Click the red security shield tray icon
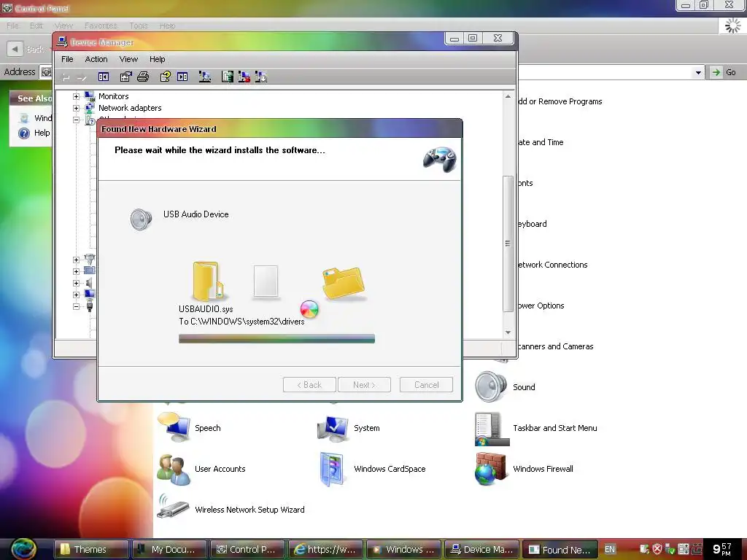 [x=657, y=549]
